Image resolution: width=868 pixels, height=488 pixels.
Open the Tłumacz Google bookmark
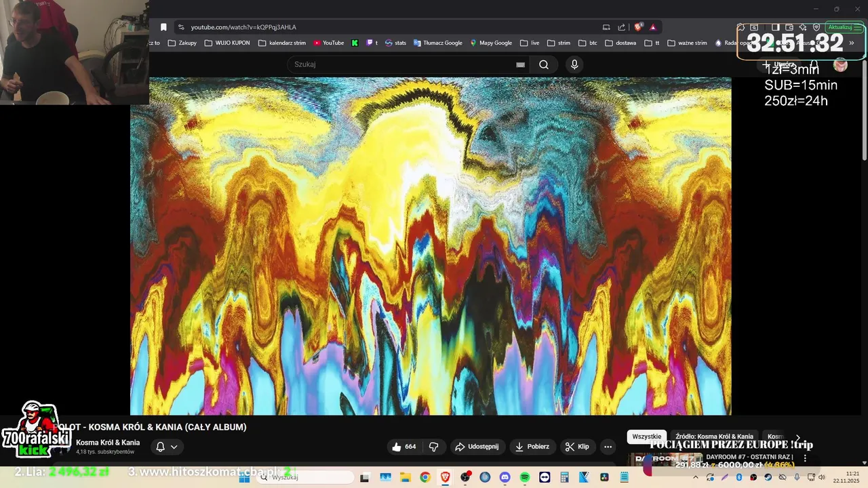[x=438, y=43]
